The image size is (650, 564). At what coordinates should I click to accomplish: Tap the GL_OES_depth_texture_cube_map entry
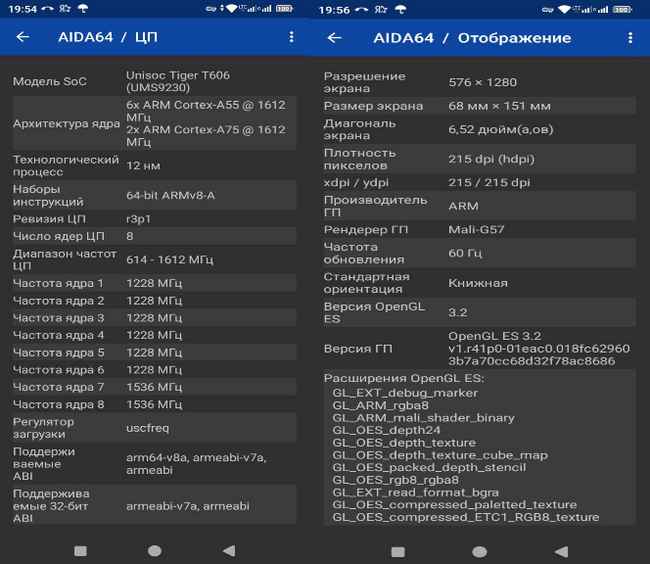pyautogui.click(x=440, y=455)
